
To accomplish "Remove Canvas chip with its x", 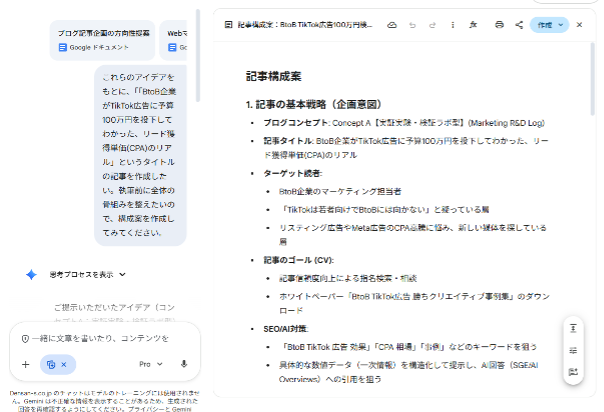I will 64,364.
